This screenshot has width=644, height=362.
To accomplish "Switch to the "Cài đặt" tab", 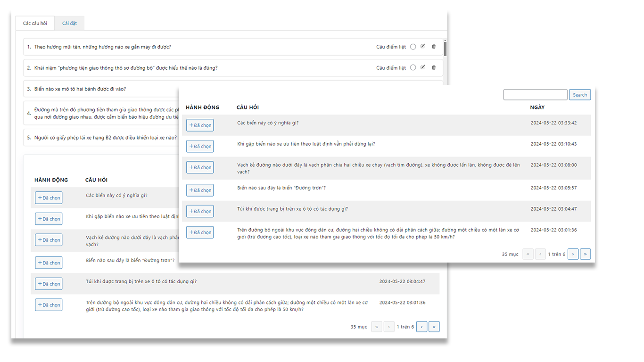I will [69, 23].
